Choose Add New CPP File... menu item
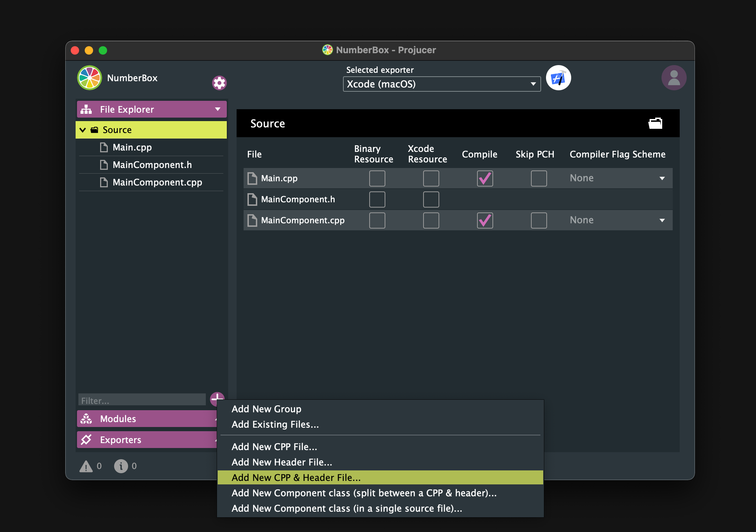The image size is (756, 532). coord(380,447)
